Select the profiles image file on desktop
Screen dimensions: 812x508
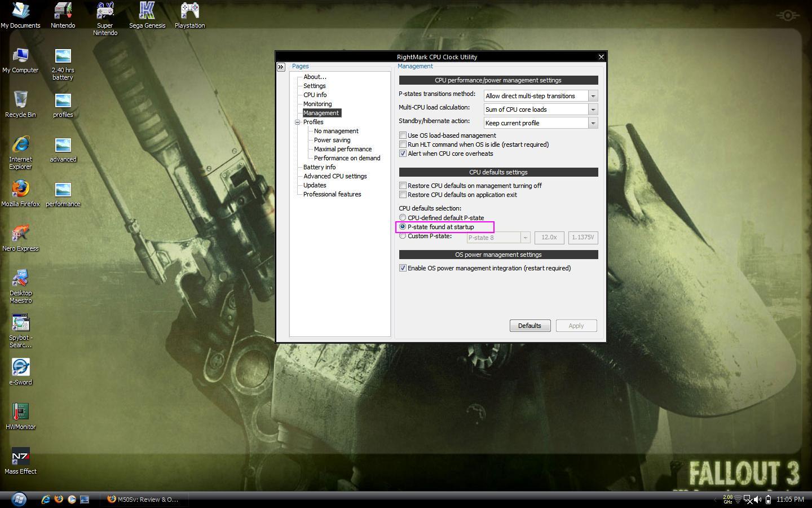click(x=63, y=105)
